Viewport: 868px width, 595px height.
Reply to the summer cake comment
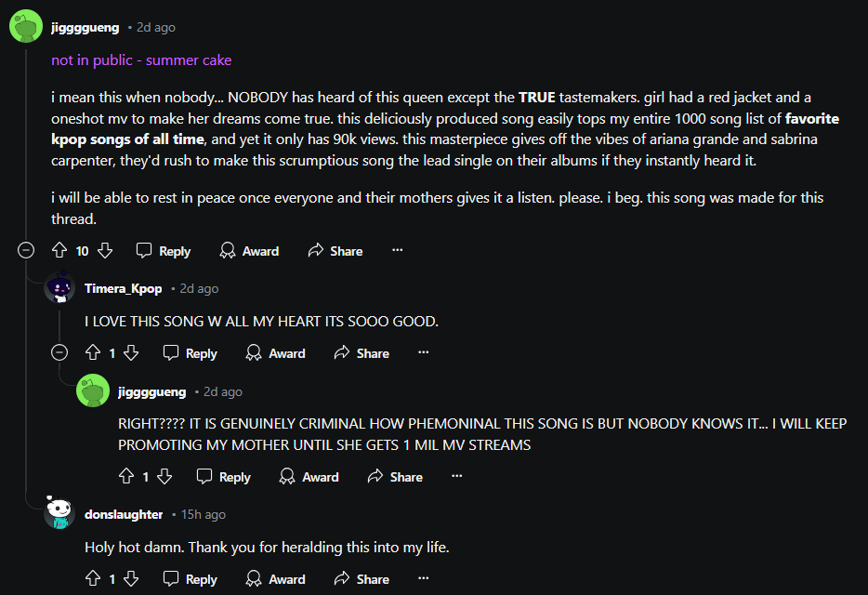[x=164, y=251]
